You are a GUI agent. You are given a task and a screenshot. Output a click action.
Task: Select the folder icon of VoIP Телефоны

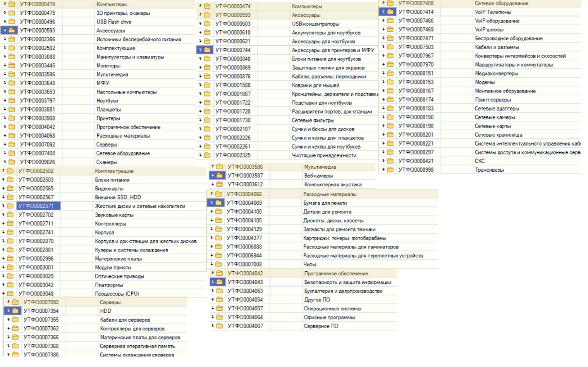click(x=390, y=12)
